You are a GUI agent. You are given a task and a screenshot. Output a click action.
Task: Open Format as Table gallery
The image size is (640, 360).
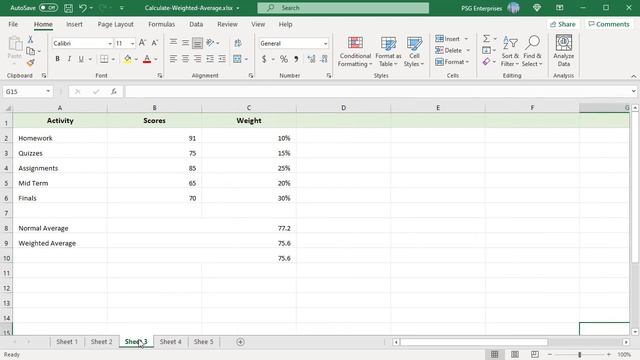(x=388, y=52)
